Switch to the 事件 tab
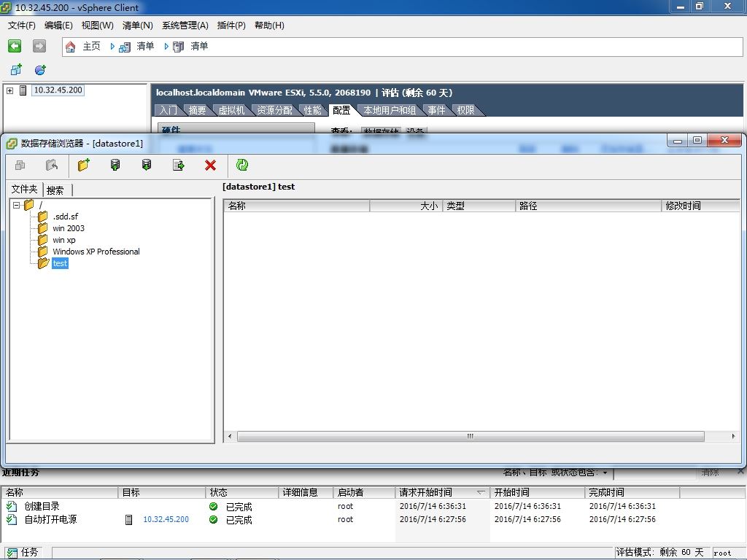The image size is (747, 560). [436, 111]
